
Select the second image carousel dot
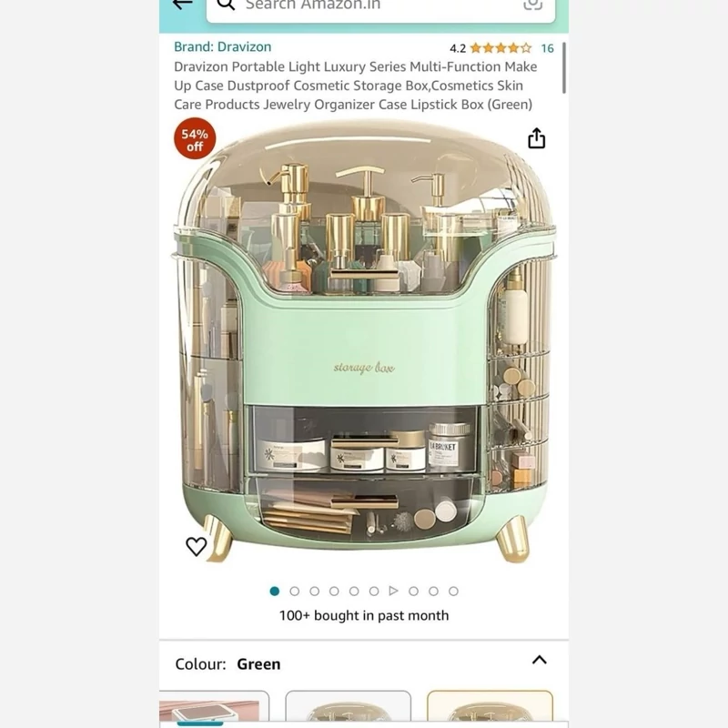294,591
